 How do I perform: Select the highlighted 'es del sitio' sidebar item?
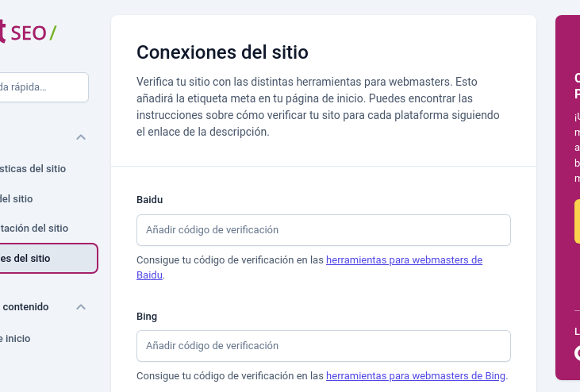(48, 258)
